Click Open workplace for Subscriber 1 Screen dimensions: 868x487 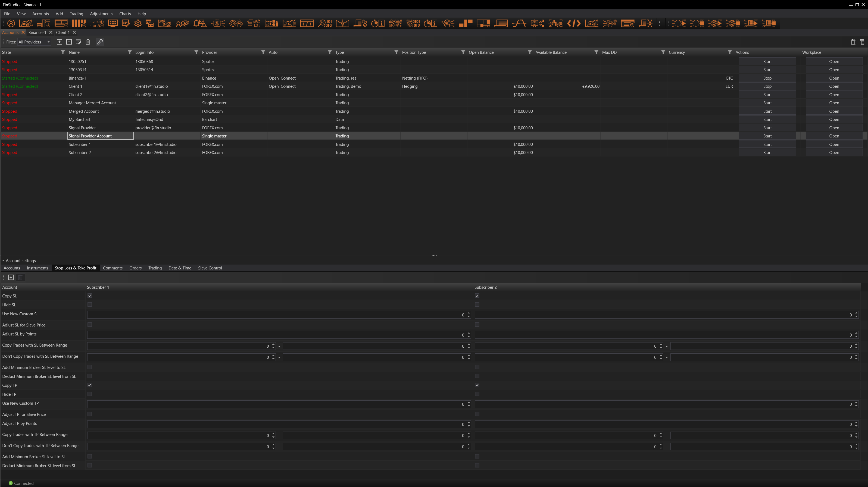834,144
